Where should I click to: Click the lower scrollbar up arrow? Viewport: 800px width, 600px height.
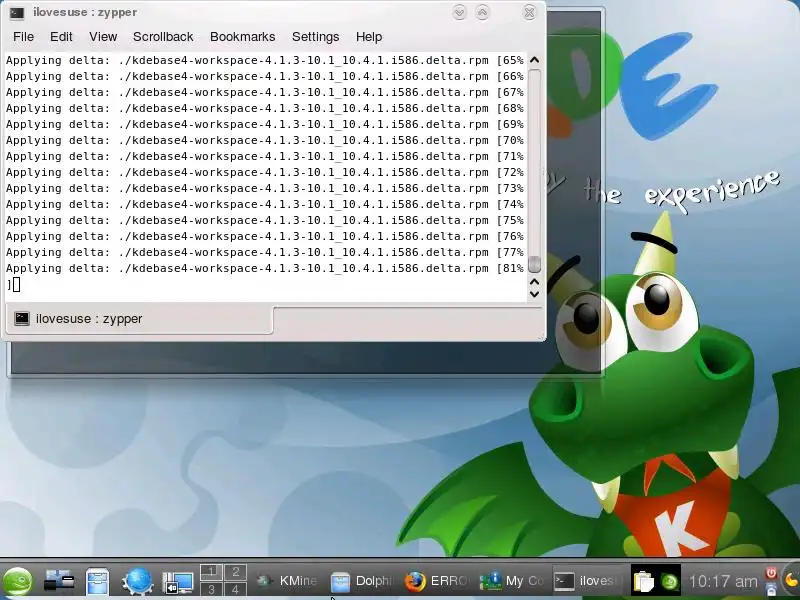[x=534, y=282]
